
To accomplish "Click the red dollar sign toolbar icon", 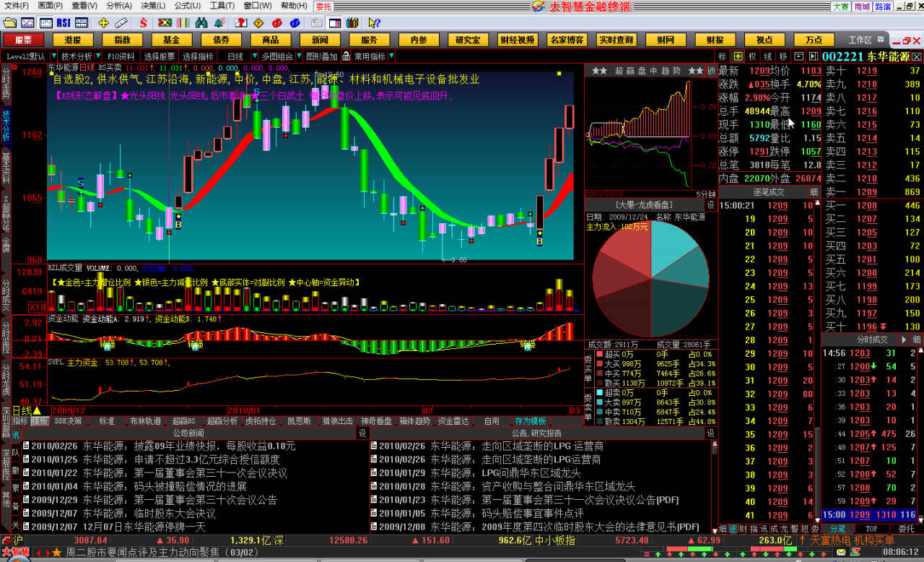I will [143, 22].
